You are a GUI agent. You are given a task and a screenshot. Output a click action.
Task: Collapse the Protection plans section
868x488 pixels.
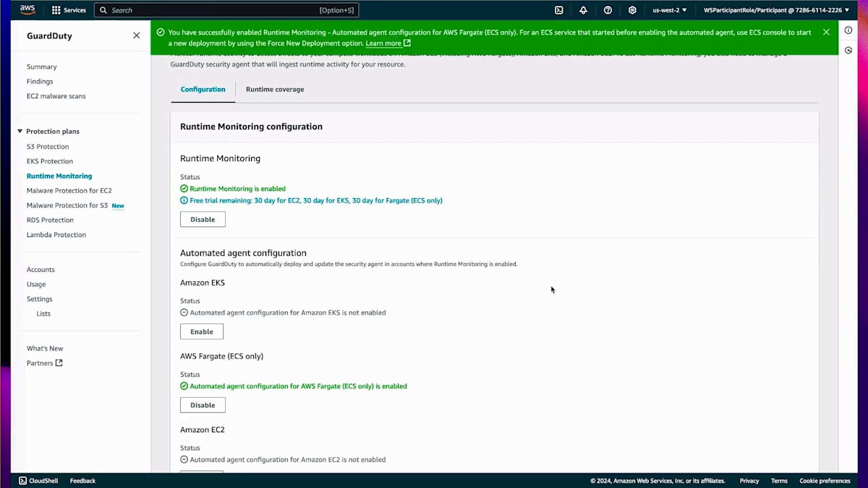(x=20, y=132)
